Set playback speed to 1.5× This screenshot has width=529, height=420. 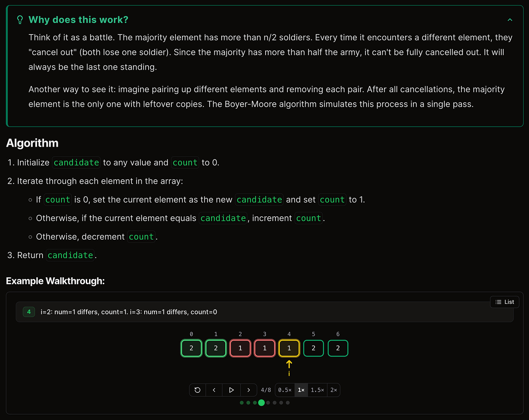point(318,390)
